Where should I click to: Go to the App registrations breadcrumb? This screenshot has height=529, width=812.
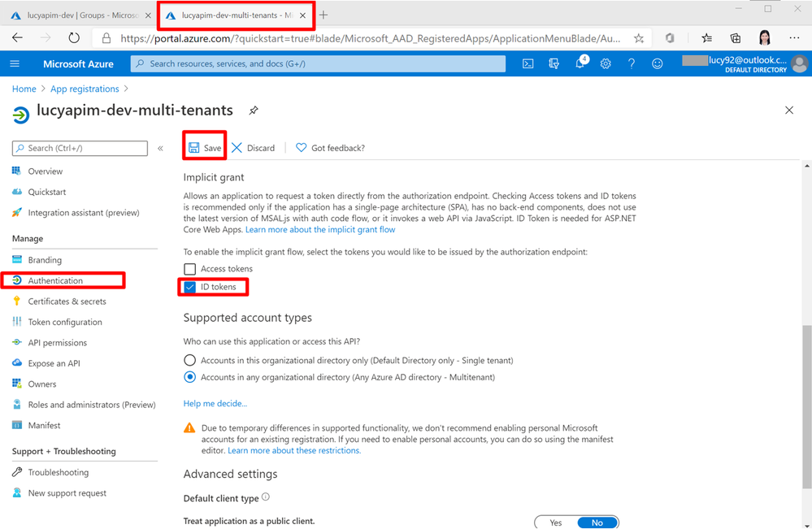85,89
